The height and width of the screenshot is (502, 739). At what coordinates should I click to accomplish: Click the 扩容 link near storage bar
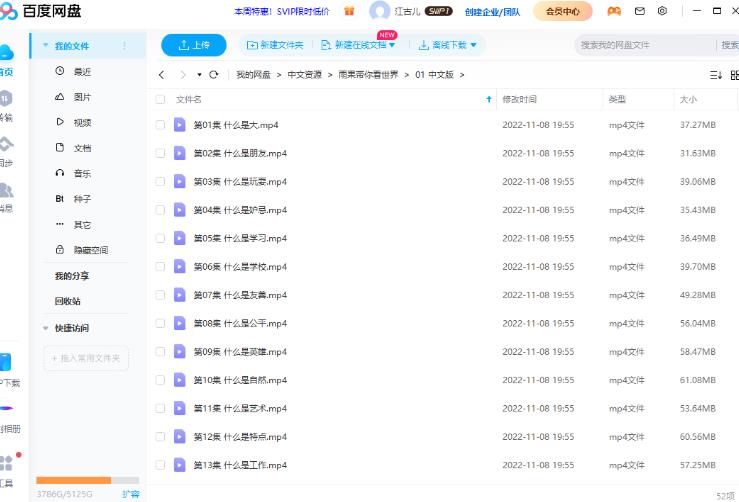point(131,494)
